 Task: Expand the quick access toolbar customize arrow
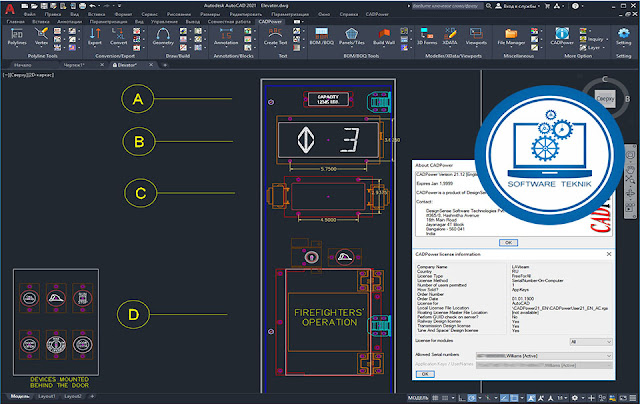pos(117,6)
